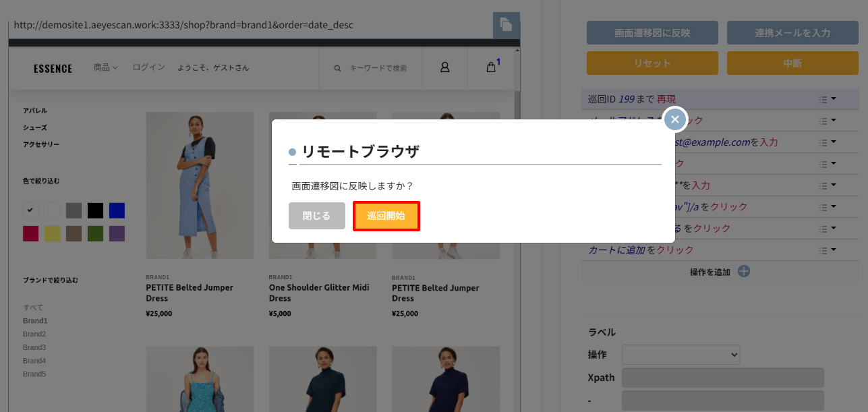Image resolution: width=868 pixels, height=412 pixels.
Task: Filter products by Brand5
Action: [34, 374]
